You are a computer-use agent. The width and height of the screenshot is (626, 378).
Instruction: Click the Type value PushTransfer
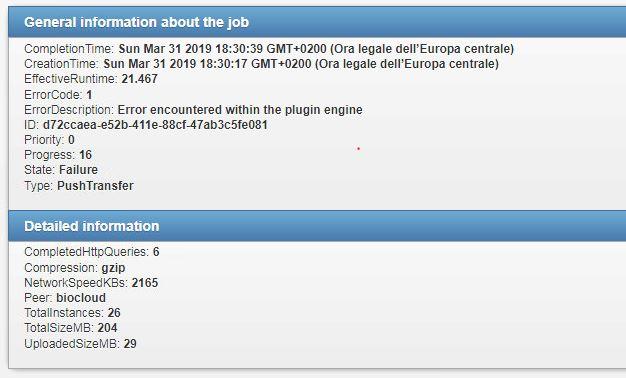95,186
